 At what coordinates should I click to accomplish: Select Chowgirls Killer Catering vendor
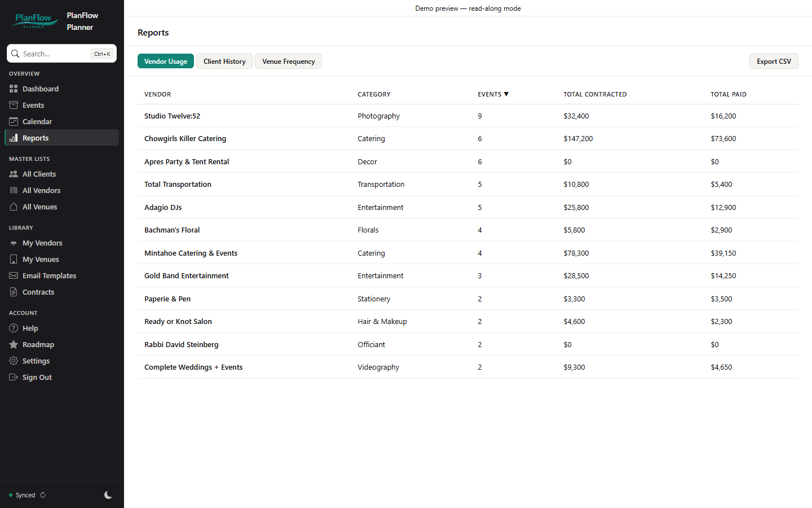click(x=468, y=138)
